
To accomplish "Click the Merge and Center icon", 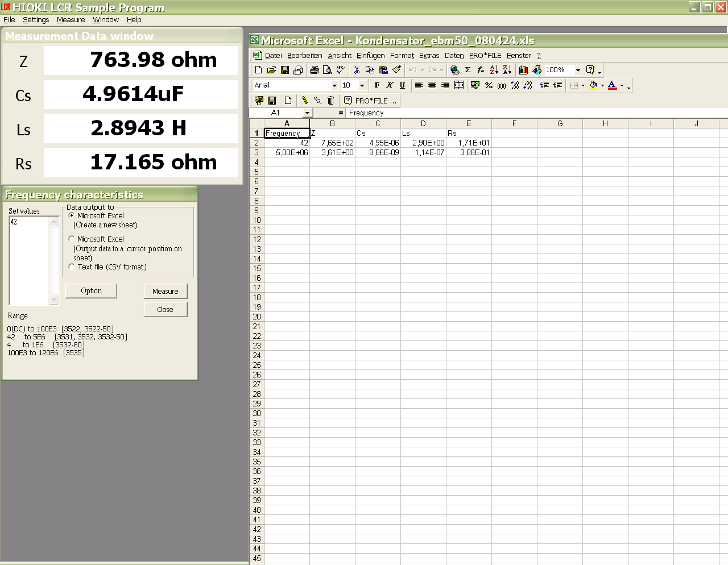I will pos(459,85).
